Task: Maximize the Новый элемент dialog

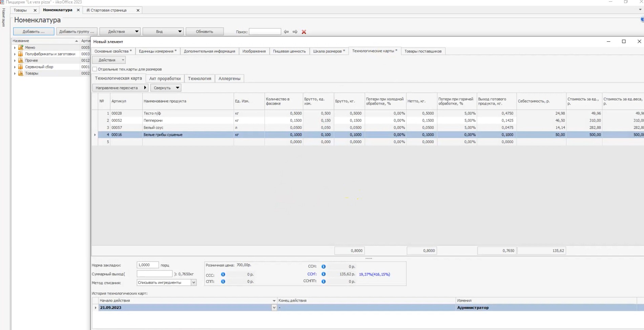Action: click(624, 41)
